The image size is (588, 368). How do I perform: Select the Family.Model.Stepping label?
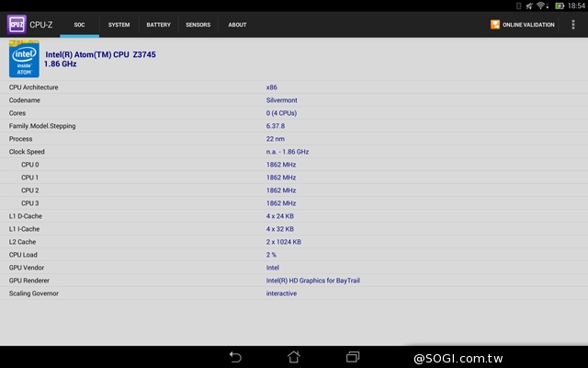coord(42,126)
